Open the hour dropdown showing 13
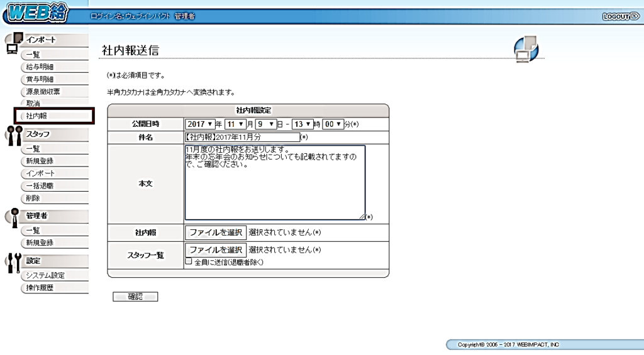Viewport: 644px width, 355px height. [303, 124]
